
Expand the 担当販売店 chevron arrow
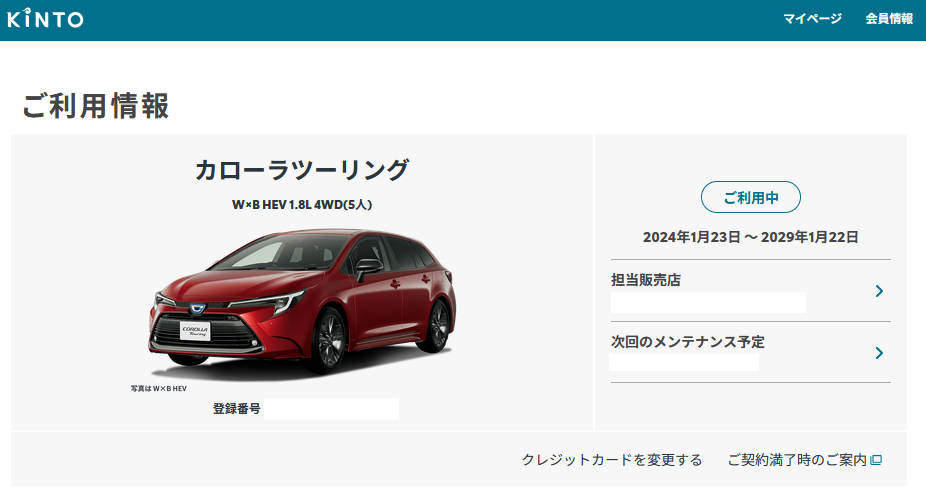click(x=879, y=291)
